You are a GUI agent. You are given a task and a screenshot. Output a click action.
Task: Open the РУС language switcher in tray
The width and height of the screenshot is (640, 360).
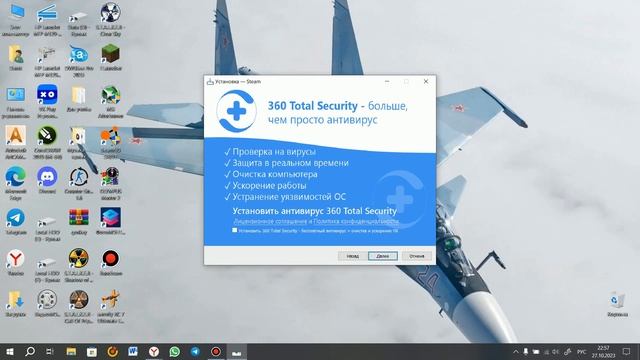[x=582, y=351]
